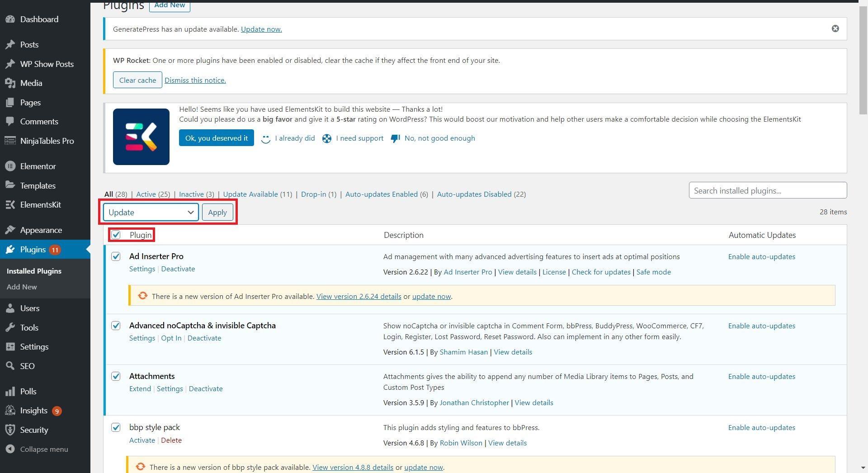The image size is (868, 473).
Task: Click the Dashboard gauge icon in sidebar
Action: click(10, 19)
